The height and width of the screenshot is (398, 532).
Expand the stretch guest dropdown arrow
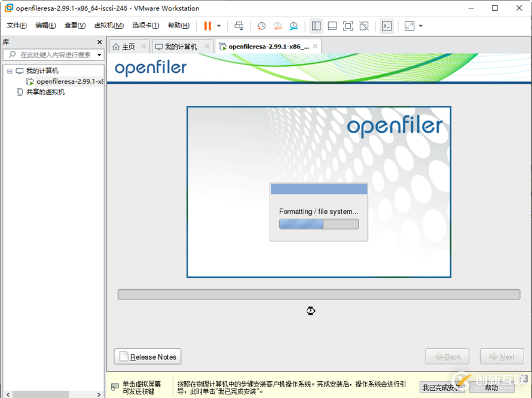(421, 26)
